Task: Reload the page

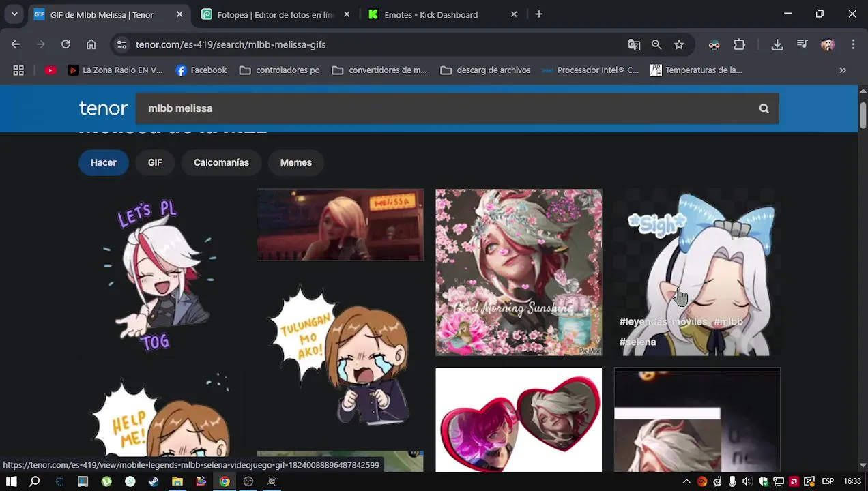Action: coord(66,44)
